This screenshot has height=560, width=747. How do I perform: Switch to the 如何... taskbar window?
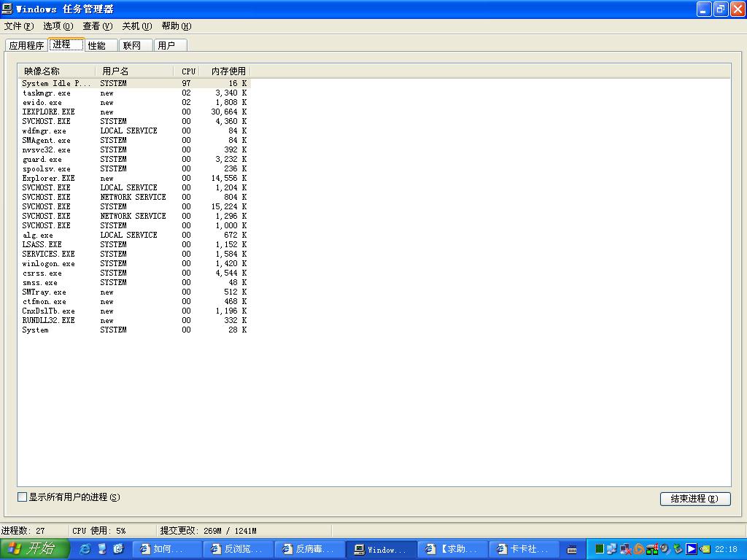pos(167,550)
